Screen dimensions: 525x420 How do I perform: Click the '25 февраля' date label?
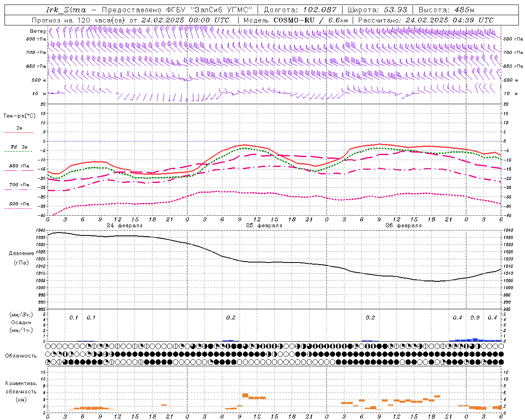tap(264, 226)
